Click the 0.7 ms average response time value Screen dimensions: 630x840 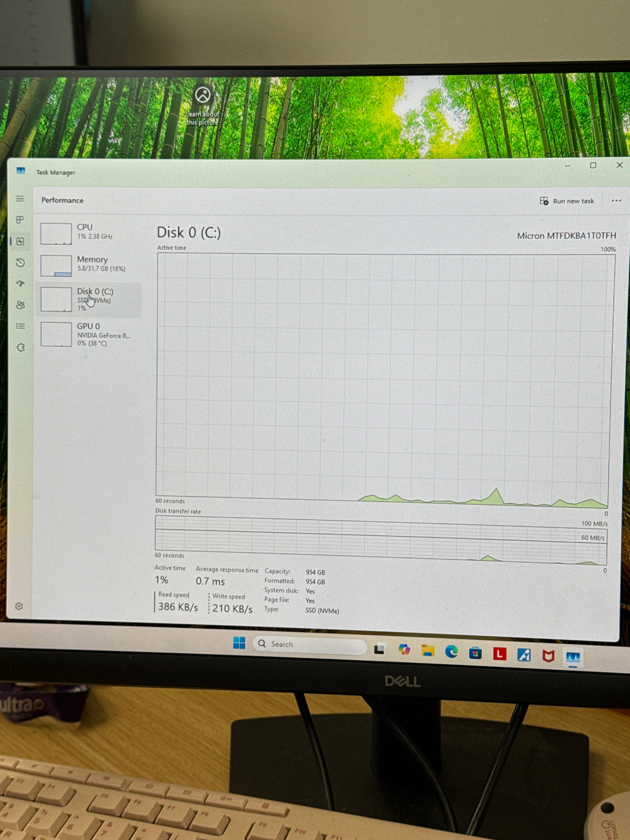[211, 581]
